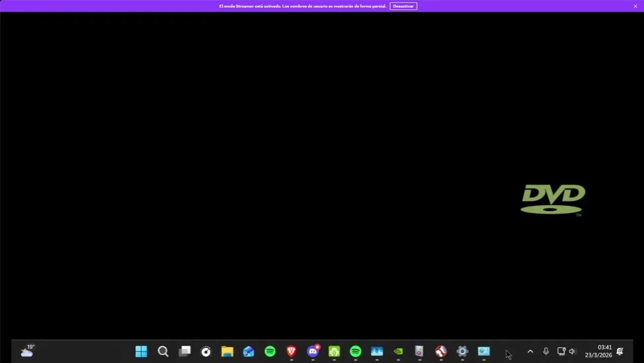Open the volume speaker tray icon
Image resolution: width=644 pixels, height=363 pixels.
coord(572,351)
